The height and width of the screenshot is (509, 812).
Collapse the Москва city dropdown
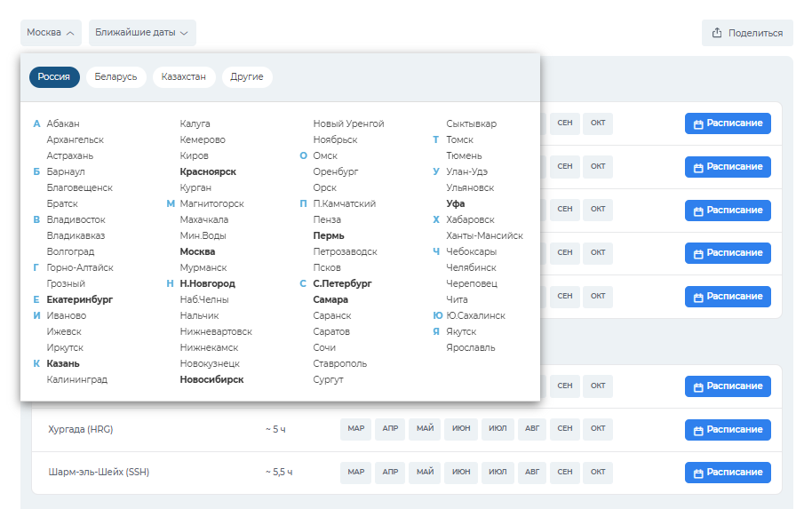click(x=51, y=33)
